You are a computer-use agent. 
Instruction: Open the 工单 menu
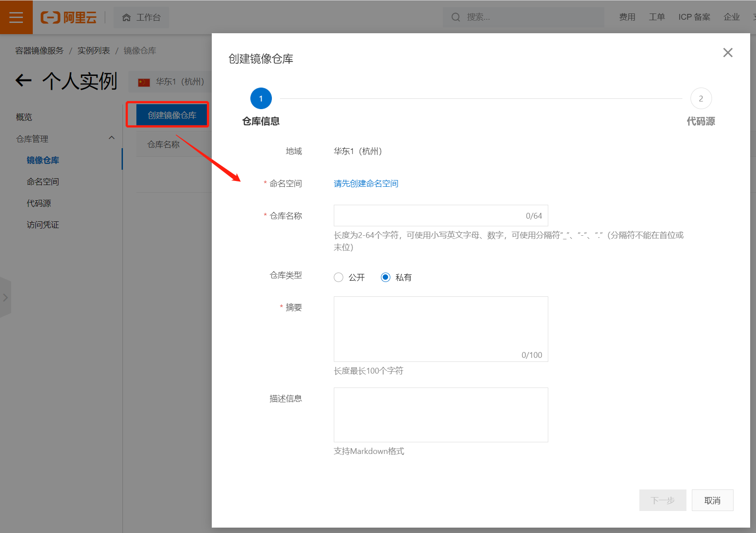[657, 17]
